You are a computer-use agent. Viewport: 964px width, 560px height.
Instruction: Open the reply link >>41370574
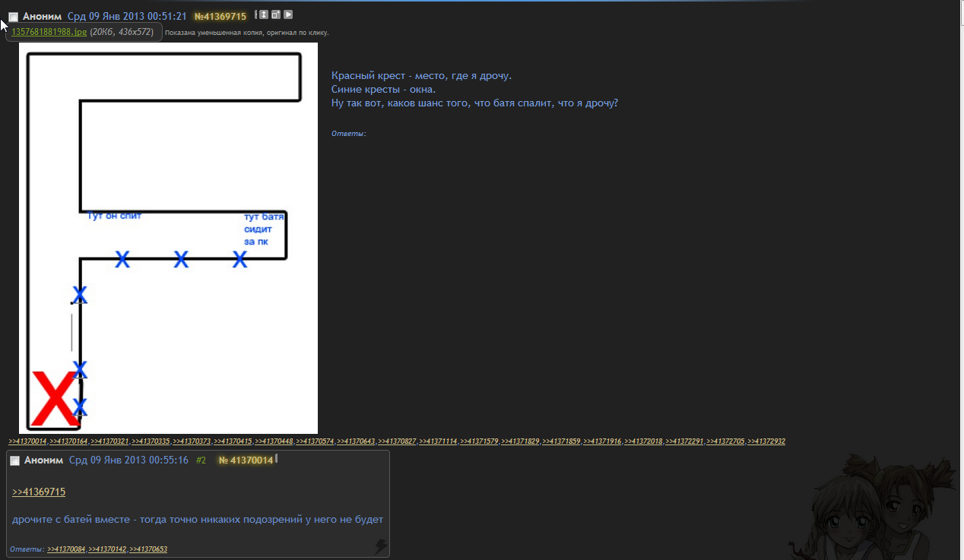point(316,441)
